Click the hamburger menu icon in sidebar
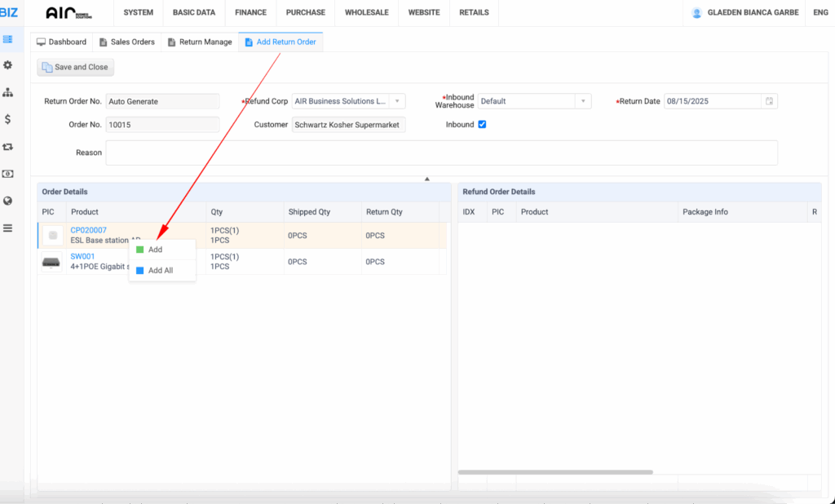 pos(8,228)
